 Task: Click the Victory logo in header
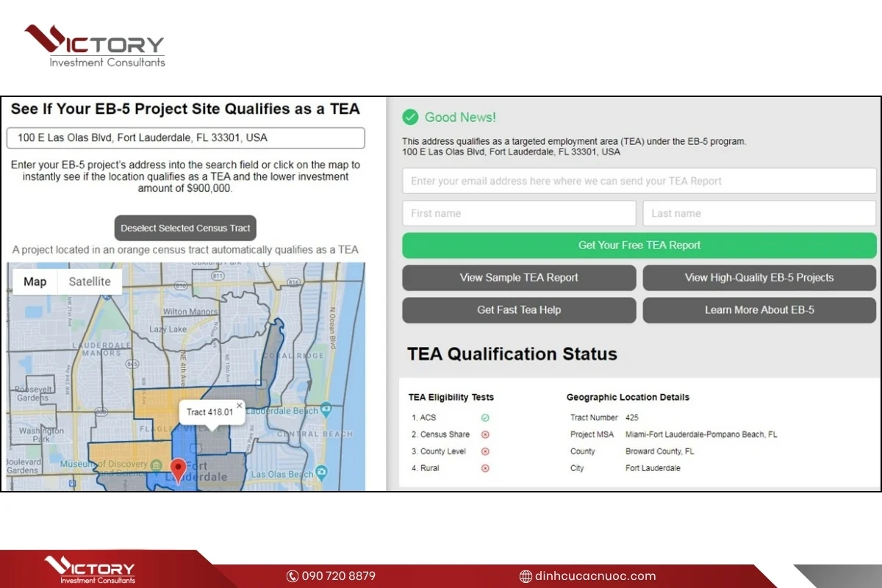click(94, 45)
